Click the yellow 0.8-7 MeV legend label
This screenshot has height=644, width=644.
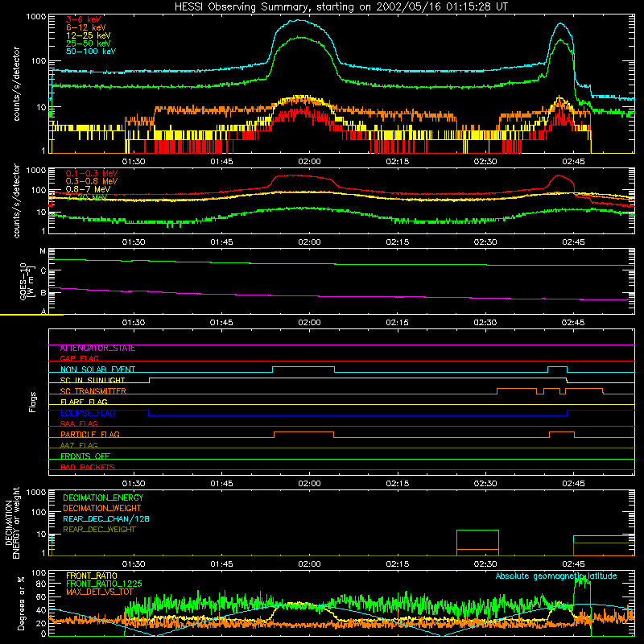88,189
